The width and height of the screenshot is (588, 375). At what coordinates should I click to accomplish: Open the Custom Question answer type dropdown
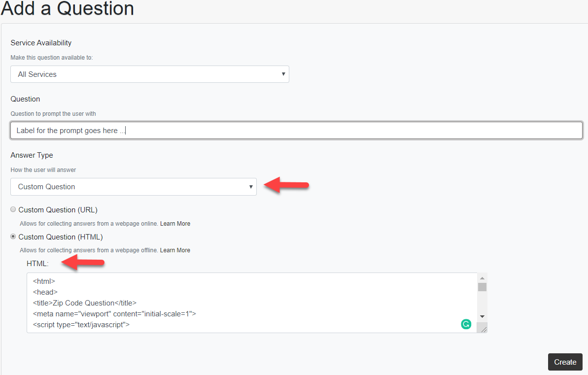coord(134,187)
